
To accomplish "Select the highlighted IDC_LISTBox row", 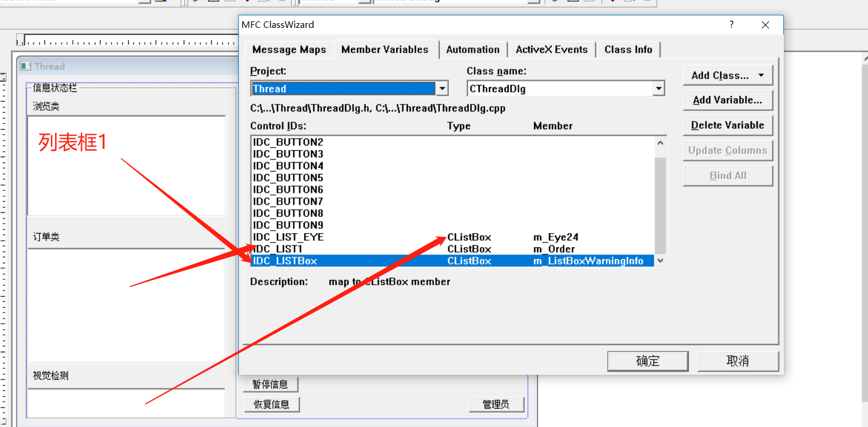I will pyautogui.click(x=452, y=261).
